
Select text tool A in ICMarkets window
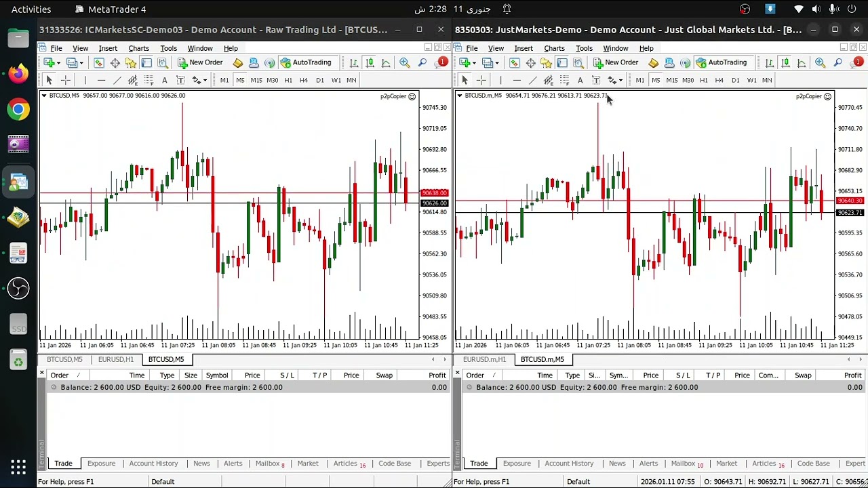[165, 80]
